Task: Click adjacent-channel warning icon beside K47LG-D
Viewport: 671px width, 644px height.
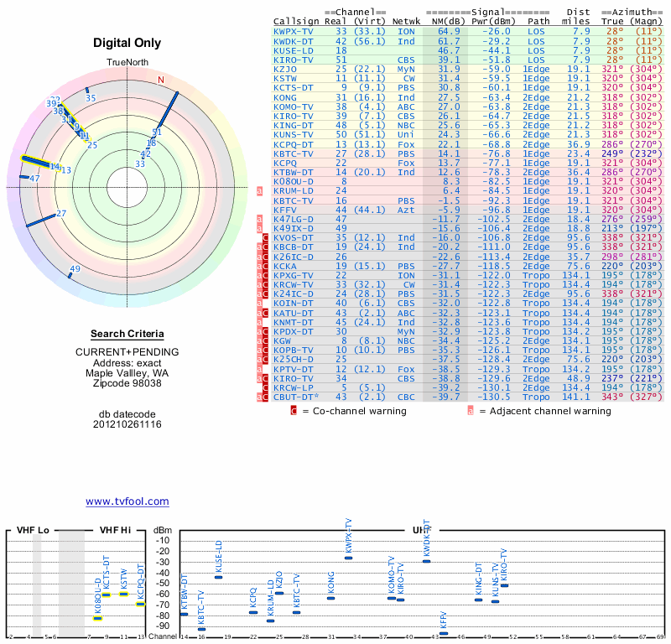Action: 260,218
